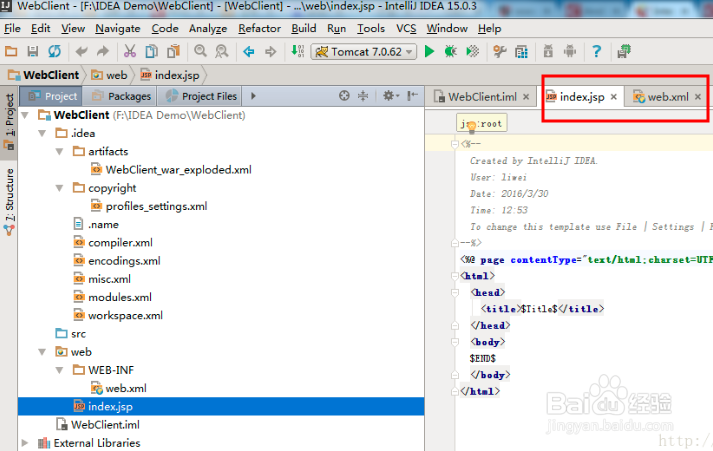Click the Save All toolbar icon
Screen dimensions: 713x451
(33, 51)
